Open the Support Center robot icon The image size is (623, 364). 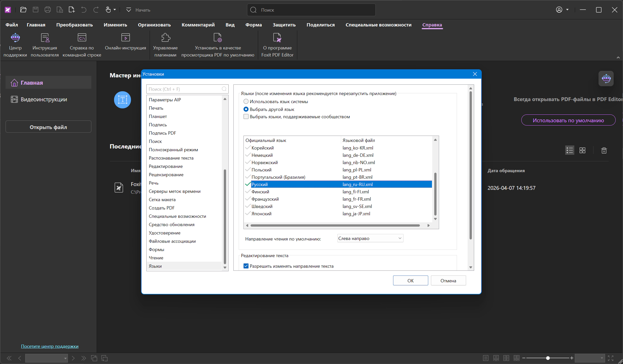15,38
